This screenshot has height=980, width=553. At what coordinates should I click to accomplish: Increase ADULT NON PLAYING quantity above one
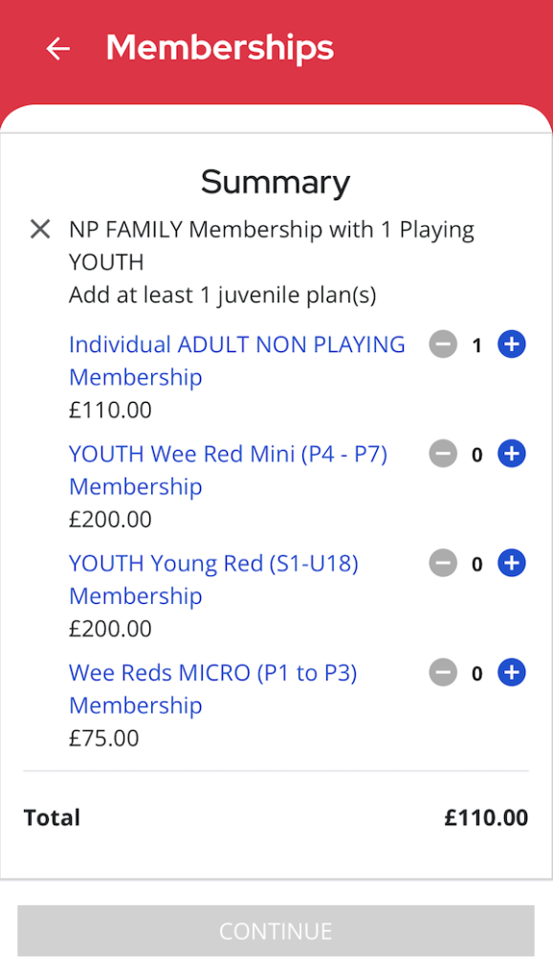click(x=511, y=344)
